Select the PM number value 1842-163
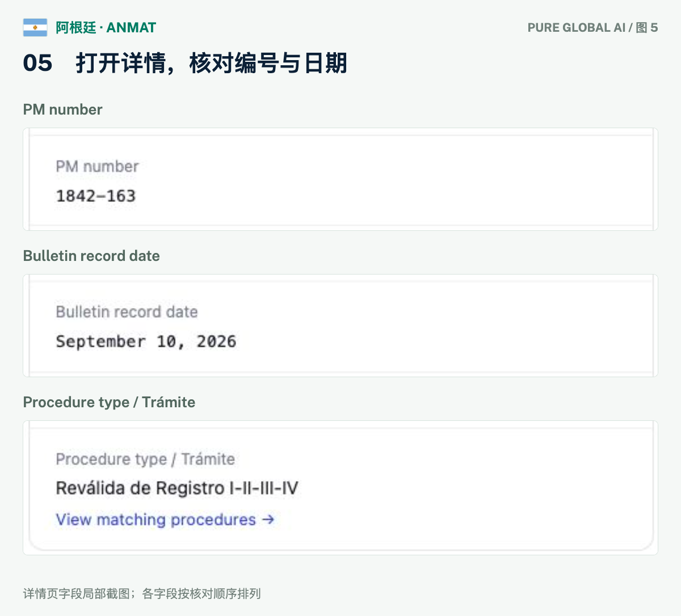Image resolution: width=681 pixels, height=616 pixels. point(96,196)
